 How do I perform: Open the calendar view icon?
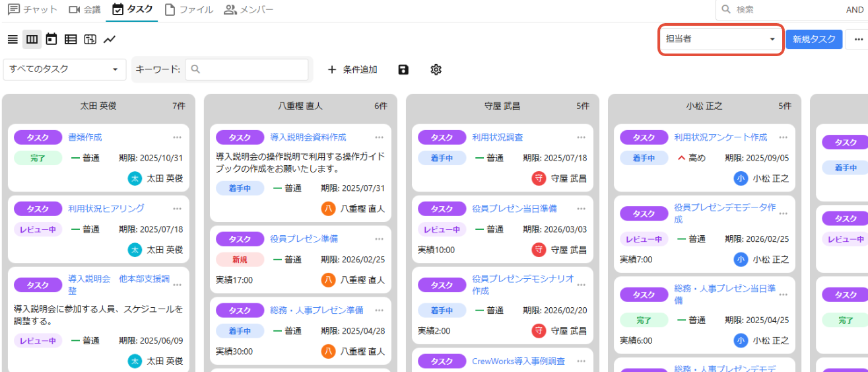(51, 39)
